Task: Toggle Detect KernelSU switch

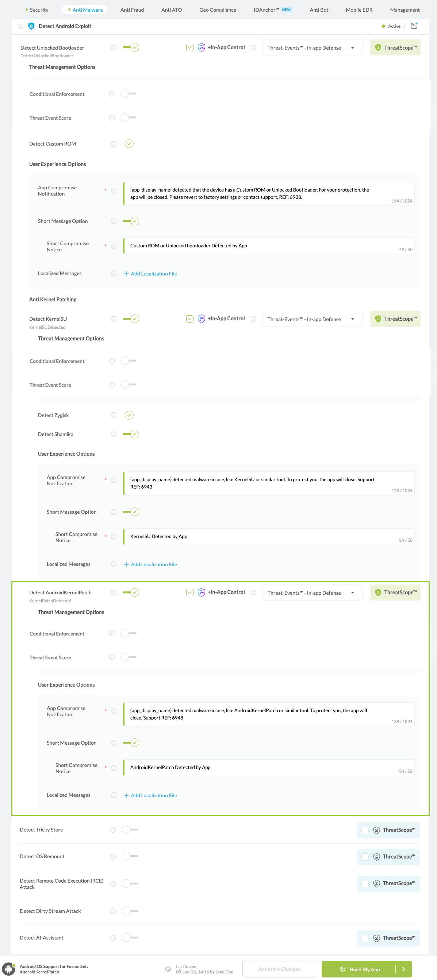Action: [131, 319]
